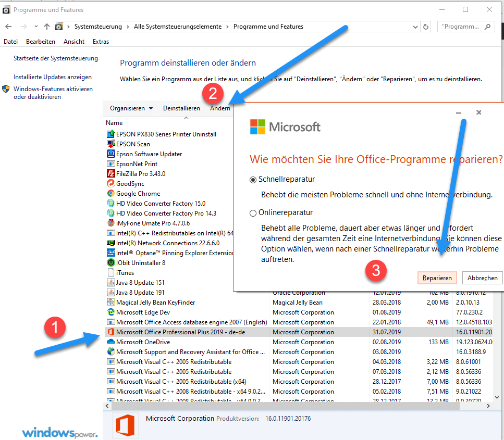Click the Java 8 Update 151 icon

[x=110, y=283]
